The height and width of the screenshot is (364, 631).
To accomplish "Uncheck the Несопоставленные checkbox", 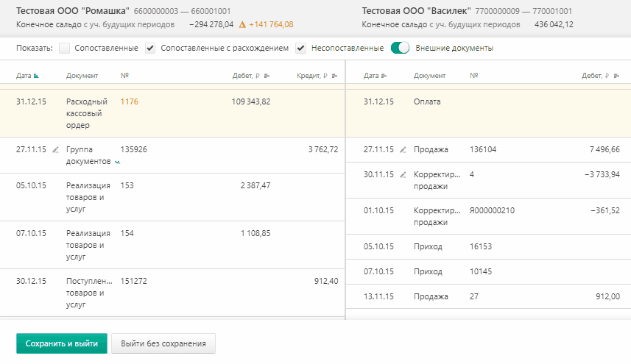I will tap(300, 49).
